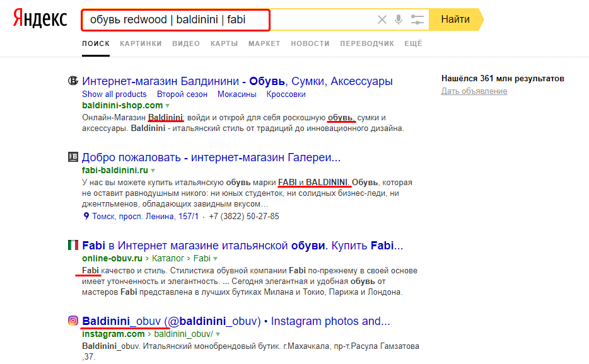Open Show all products sitelink
Screen dimensions: 589x364
[x=114, y=94]
